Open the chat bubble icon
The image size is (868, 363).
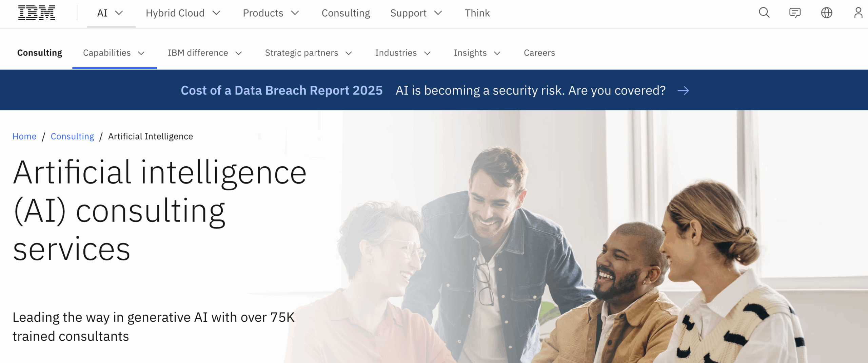click(795, 13)
